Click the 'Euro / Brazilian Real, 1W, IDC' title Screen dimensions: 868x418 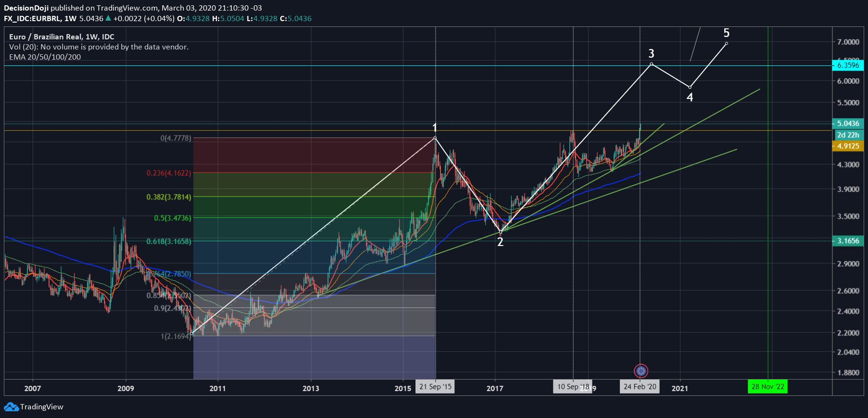click(62, 37)
